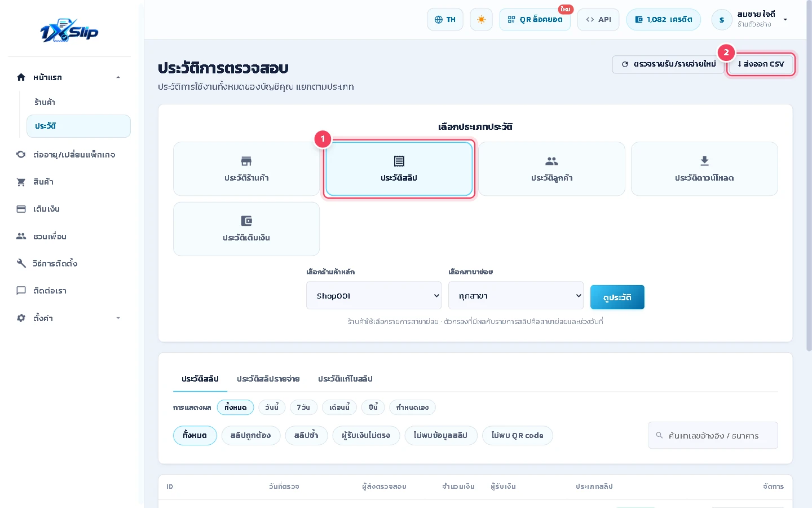The image size is (812, 508).
Task: Click the 1,082 เครดิต wallet button
Action: click(x=663, y=19)
